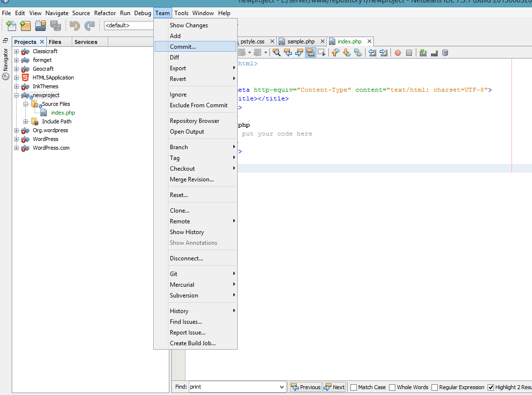Viewport: 532px width, 395px height.
Task: Open the Find text history dropdown
Action: [282, 387]
